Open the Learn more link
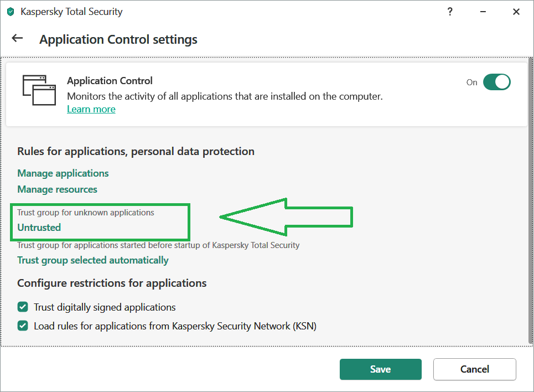 [x=91, y=109]
